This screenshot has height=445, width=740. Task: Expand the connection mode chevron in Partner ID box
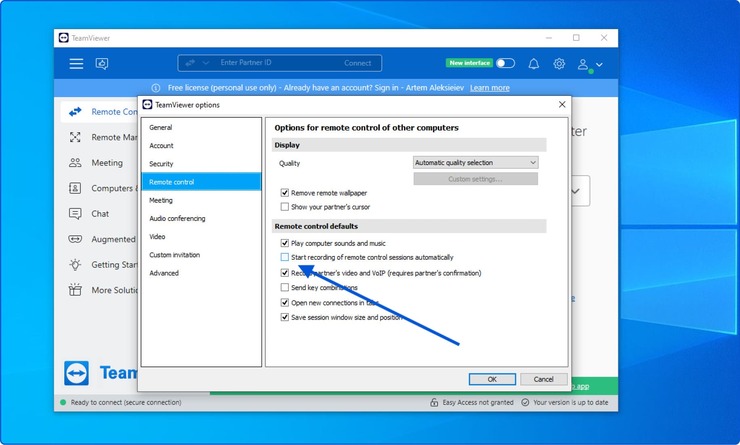(205, 63)
